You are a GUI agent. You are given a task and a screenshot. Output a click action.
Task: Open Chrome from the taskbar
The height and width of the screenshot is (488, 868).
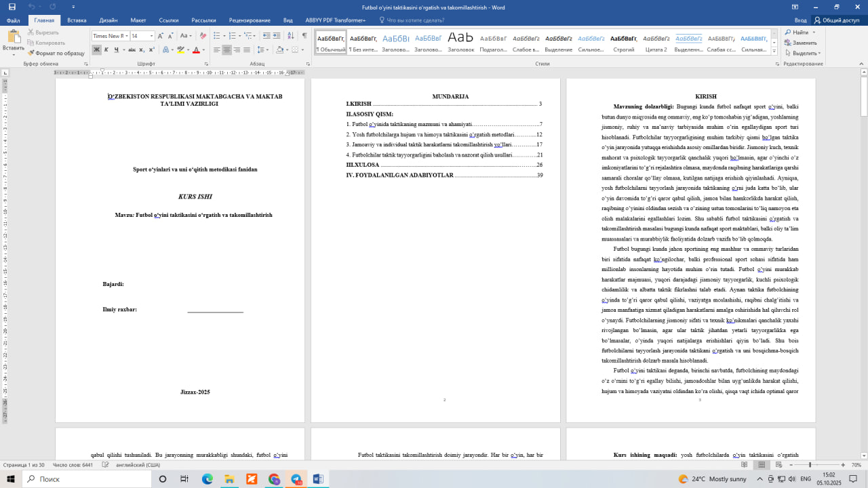click(x=274, y=479)
